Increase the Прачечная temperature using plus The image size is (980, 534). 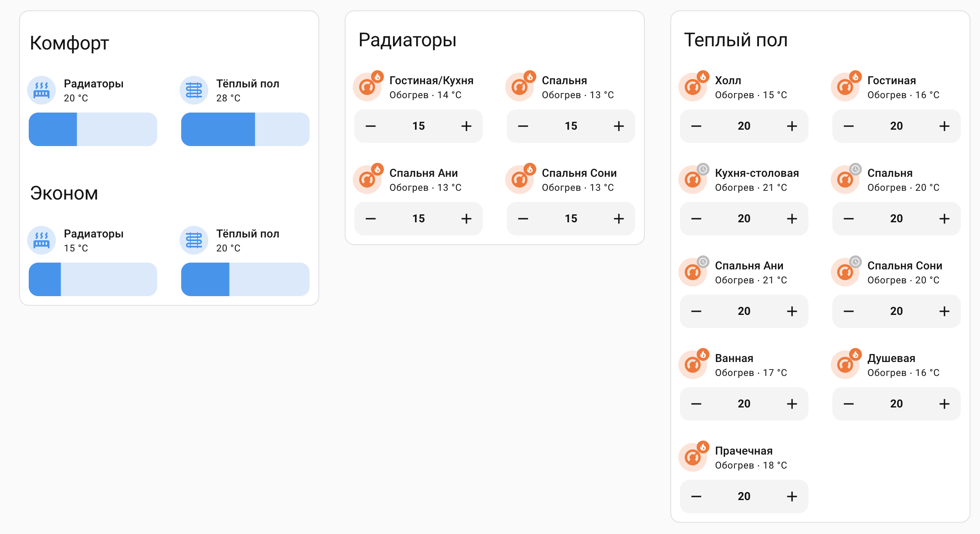click(792, 496)
